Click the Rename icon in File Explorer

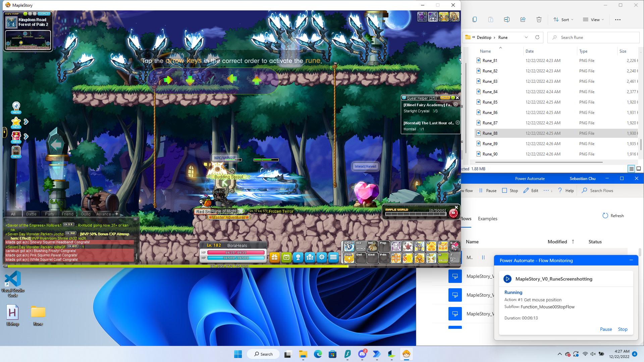[x=506, y=19]
